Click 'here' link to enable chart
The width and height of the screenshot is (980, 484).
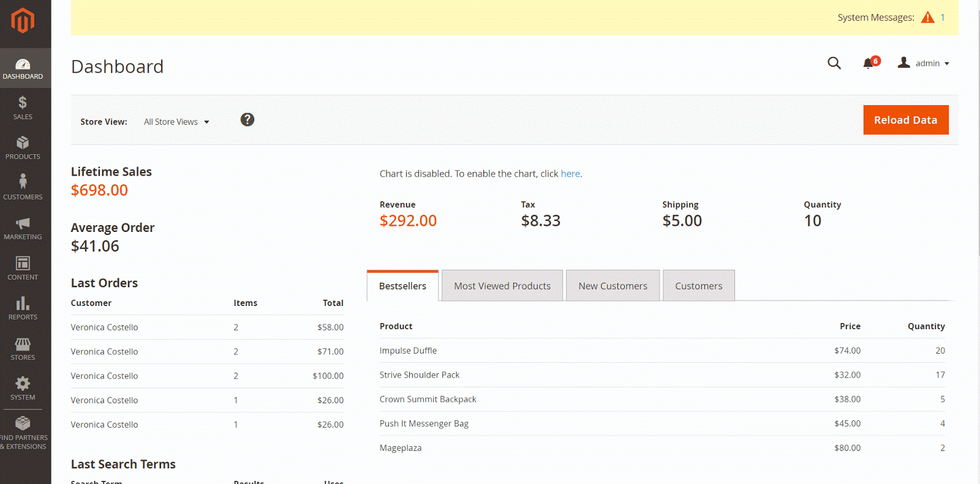570,174
